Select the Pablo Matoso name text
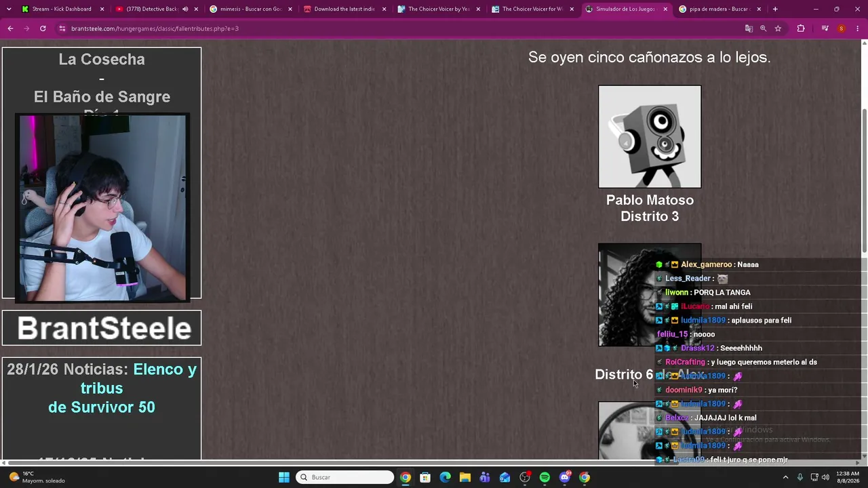868x488 pixels. pyautogui.click(x=650, y=200)
